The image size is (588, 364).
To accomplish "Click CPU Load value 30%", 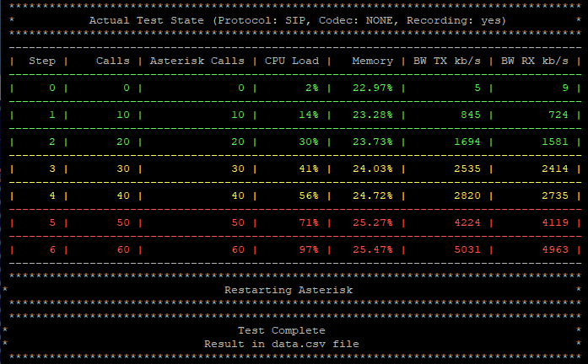I will 309,142.
